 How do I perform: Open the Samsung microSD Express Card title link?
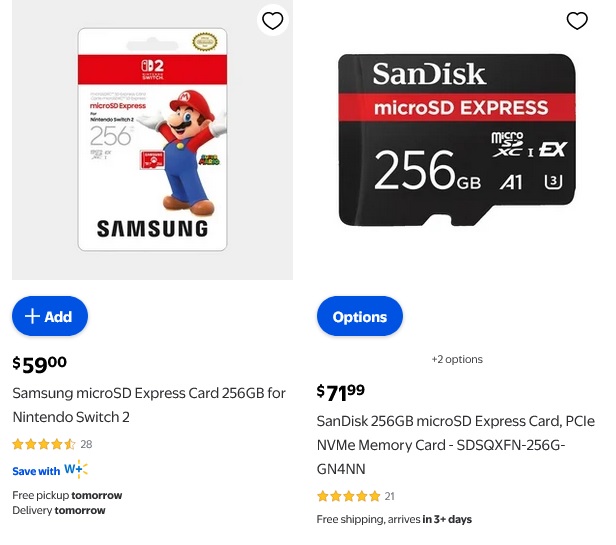click(x=148, y=404)
